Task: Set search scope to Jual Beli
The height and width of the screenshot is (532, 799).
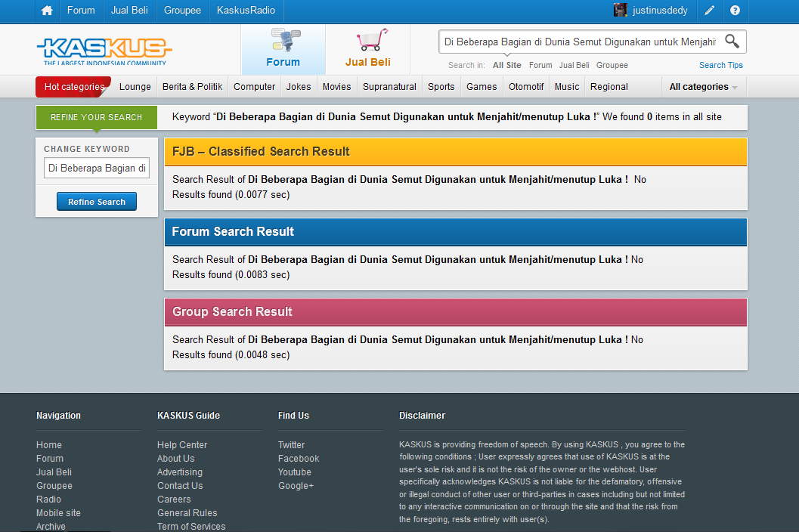Action: click(x=574, y=65)
